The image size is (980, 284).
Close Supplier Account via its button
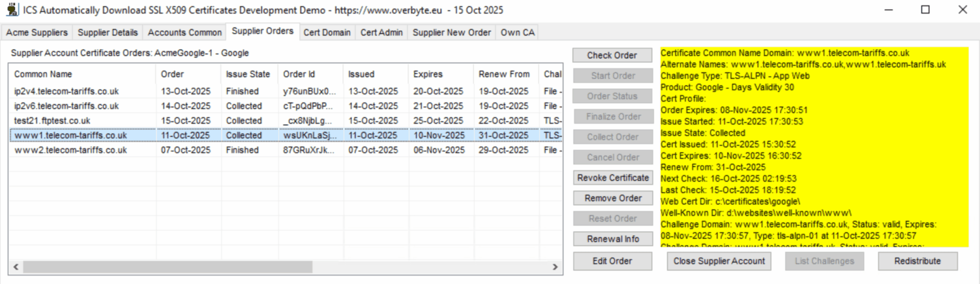(719, 261)
